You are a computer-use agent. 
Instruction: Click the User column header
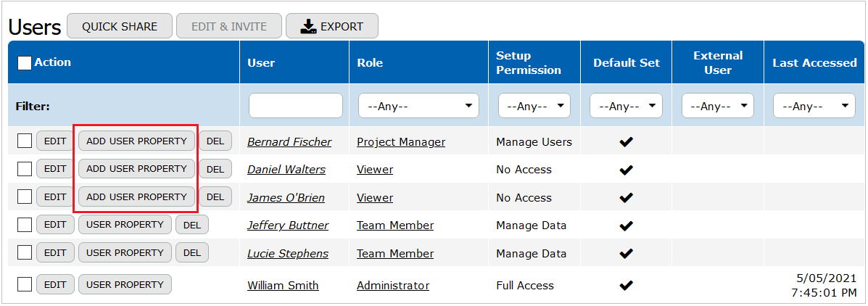coord(261,63)
